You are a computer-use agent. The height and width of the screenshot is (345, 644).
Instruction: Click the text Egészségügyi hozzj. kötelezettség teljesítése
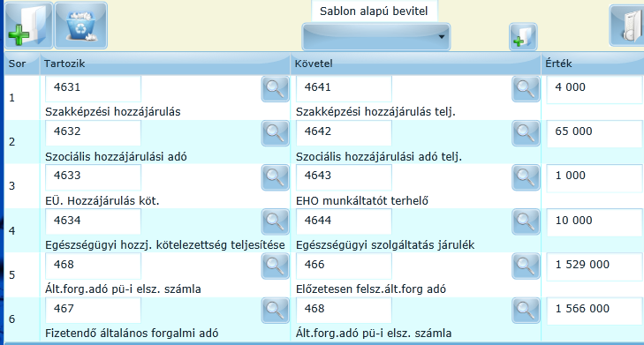pos(165,245)
